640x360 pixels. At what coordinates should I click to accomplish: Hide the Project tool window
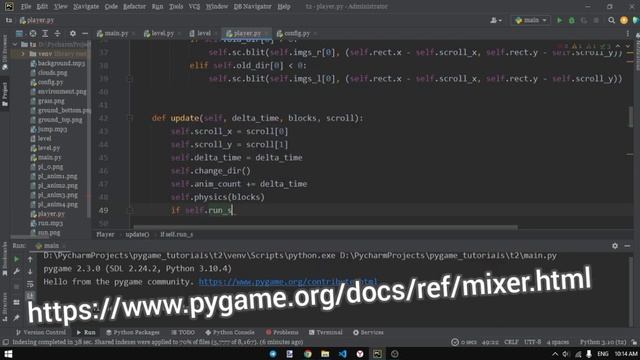(85, 33)
